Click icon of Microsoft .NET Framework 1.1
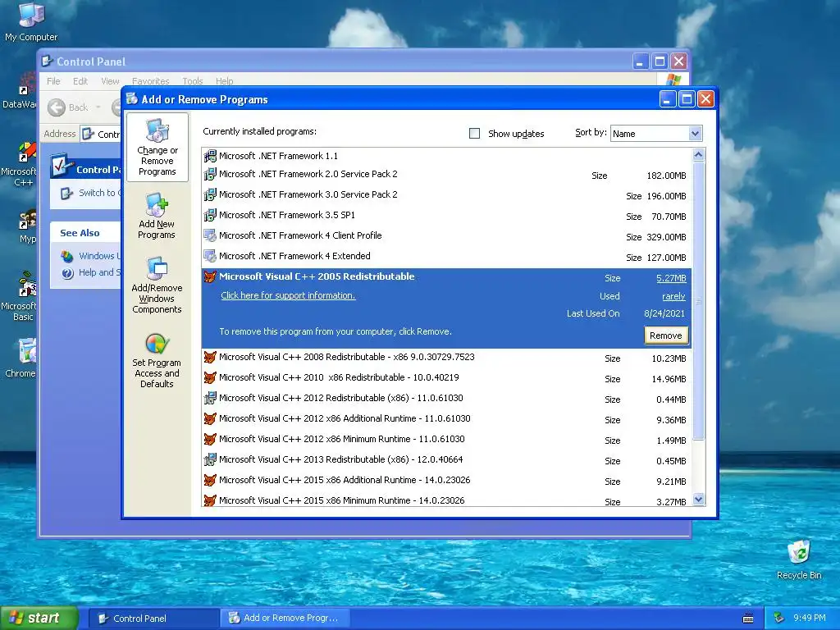This screenshot has height=630, width=840. 210,156
